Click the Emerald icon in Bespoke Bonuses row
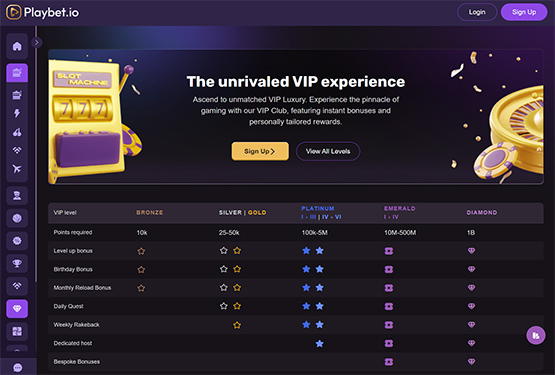 coord(389,362)
